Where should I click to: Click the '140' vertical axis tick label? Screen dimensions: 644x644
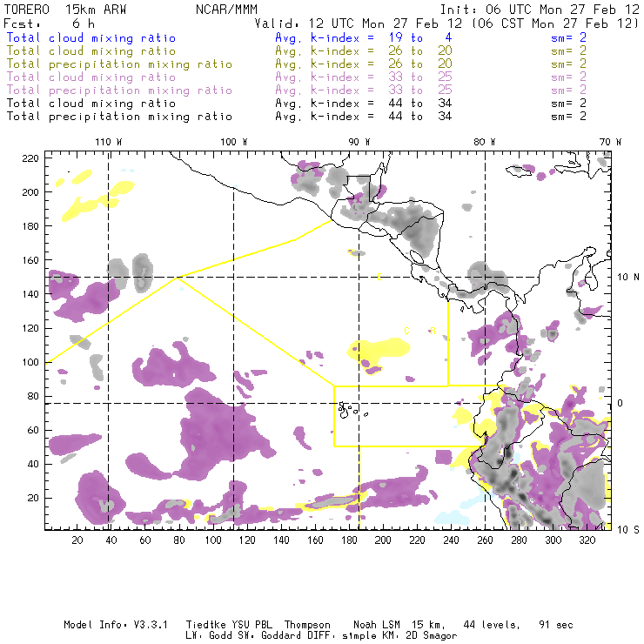coord(30,294)
